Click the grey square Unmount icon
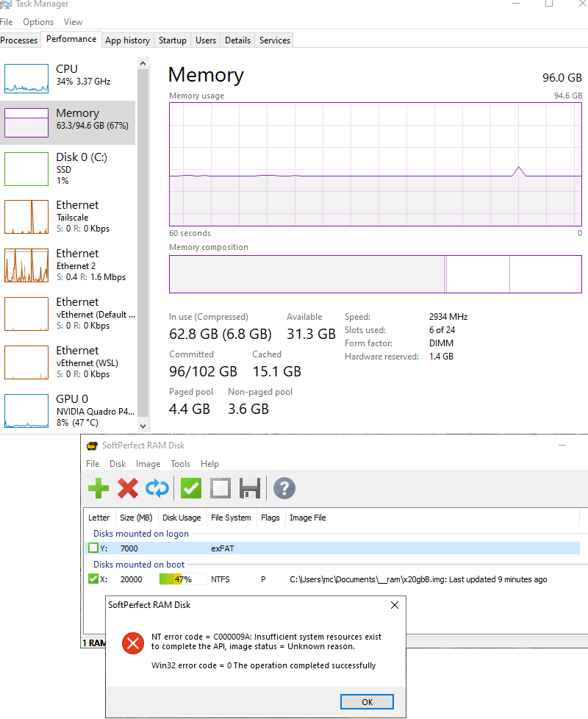Viewport: 588px width, 719px height. point(220,488)
